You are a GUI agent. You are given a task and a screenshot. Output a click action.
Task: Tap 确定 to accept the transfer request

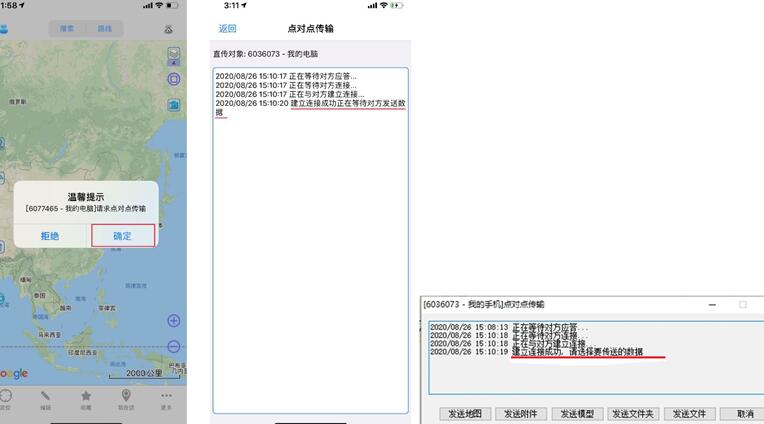[122, 236]
